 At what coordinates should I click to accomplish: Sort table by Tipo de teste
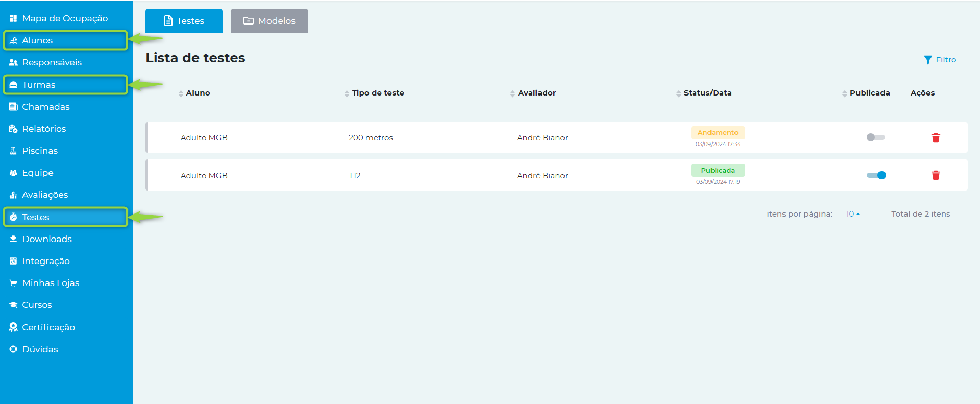pyautogui.click(x=374, y=93)
